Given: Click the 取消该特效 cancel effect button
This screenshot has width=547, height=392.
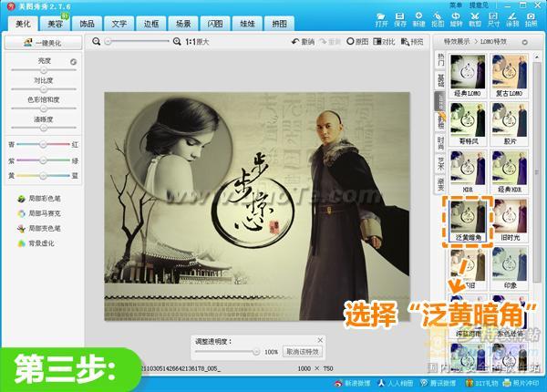Looking at the screenshot, I should pyautogui.click(x=303, y=352).
